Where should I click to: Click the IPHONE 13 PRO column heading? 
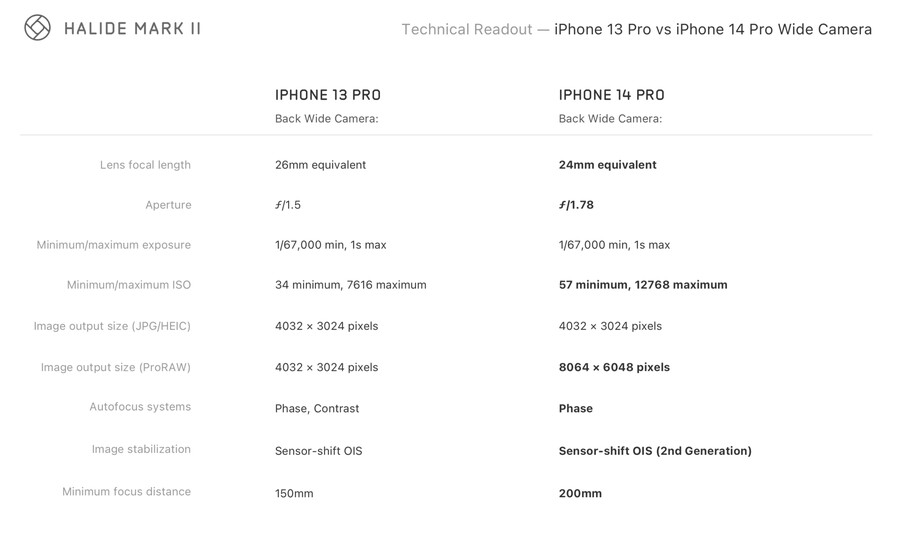(x=328, y=95)
